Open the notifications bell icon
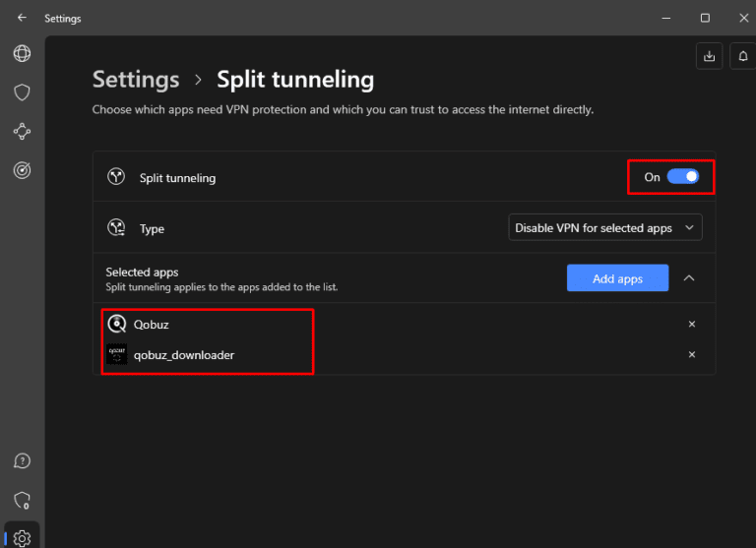756x548 pixels. click(743, 57)
